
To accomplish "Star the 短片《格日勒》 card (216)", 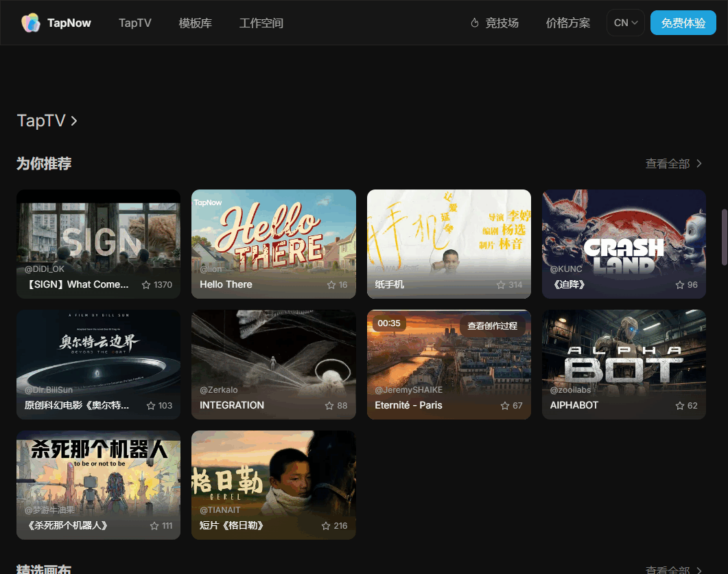I will pos(326,526).
